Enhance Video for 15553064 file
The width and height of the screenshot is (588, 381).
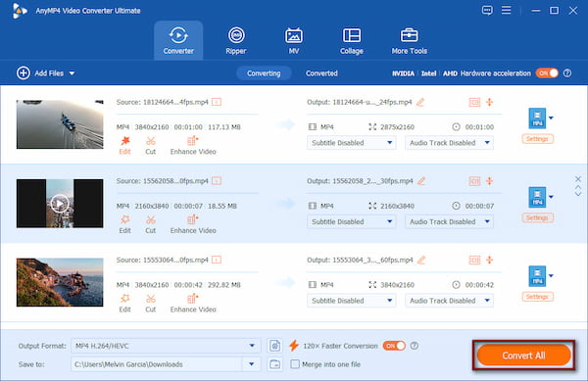[193, 304]
